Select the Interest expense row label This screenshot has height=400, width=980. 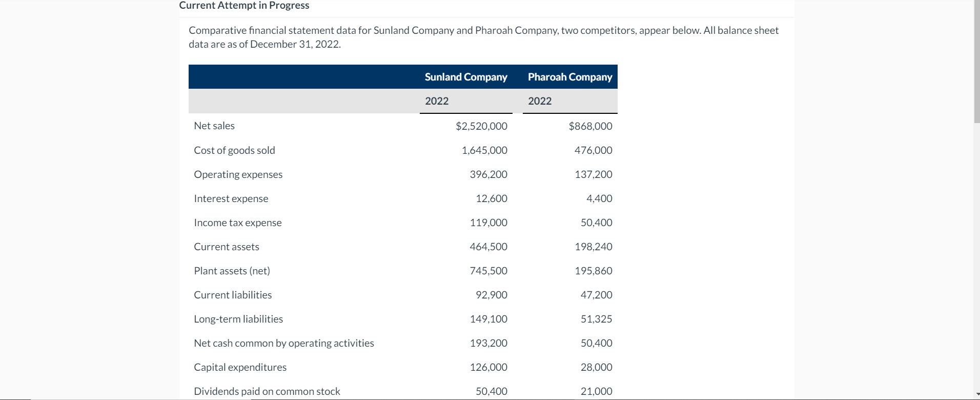pyautogui.click(x=231, y=198)
